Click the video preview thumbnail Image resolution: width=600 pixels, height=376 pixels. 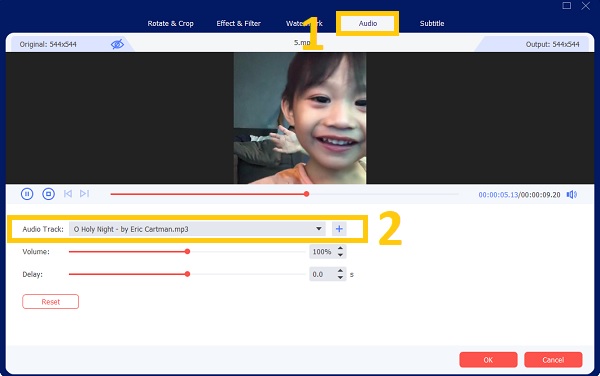click(300, 118)
